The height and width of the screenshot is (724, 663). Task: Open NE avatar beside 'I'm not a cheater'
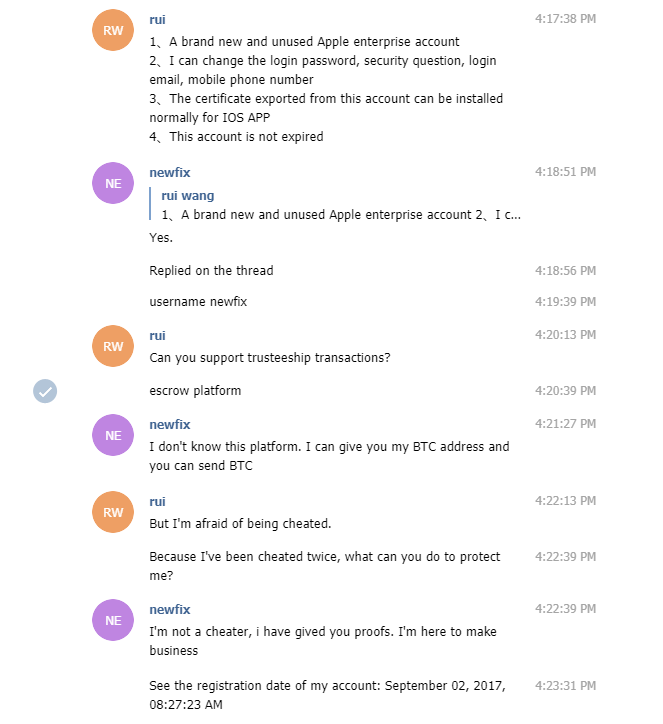[113, 620]
